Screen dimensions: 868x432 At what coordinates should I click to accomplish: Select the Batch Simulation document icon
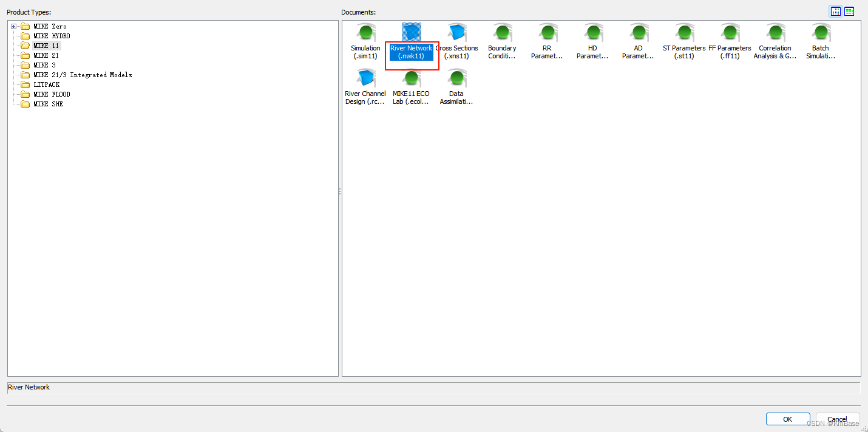pyautogui.click(x=821, y=33)
